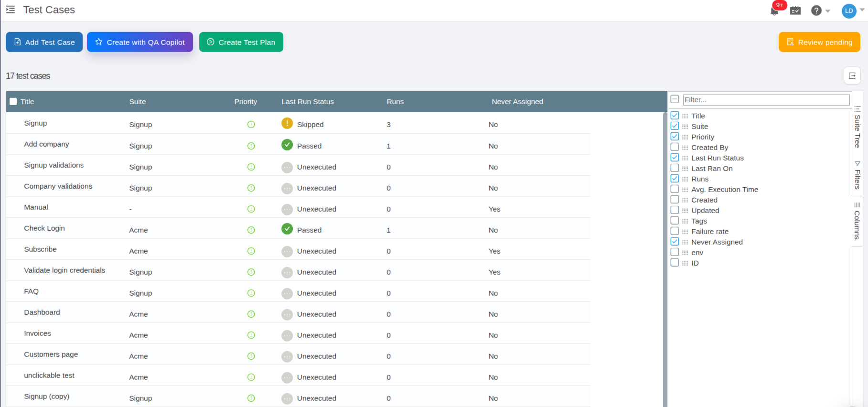Open the Signup validations test case
This screenshot has width=868, height=407.
point(54,165)
